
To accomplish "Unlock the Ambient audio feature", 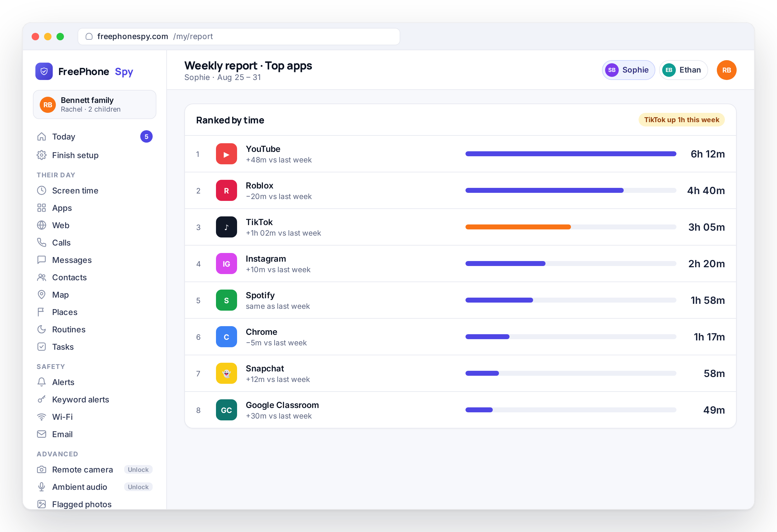I will 138,487.
